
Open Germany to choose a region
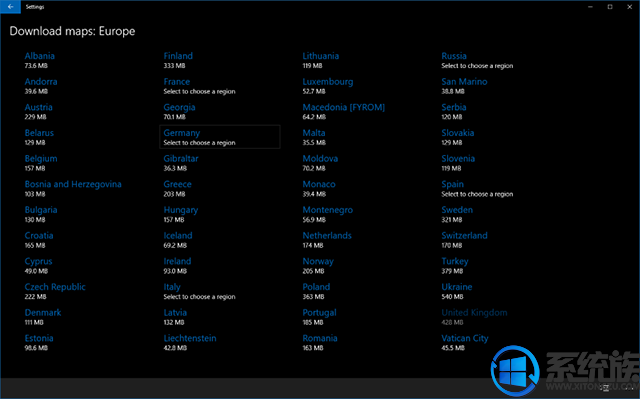(x=220, y=137)
